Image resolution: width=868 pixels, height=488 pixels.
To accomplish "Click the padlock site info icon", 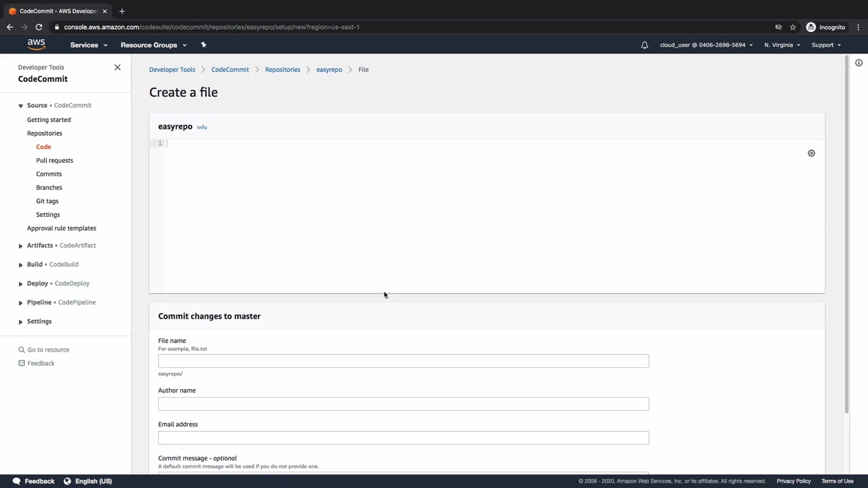I will (57, 27).
